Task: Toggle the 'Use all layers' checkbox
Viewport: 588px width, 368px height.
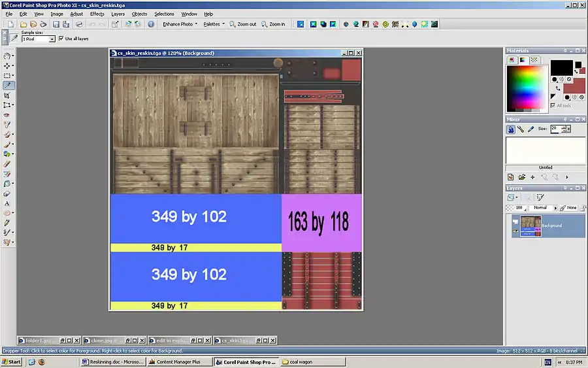Action: click(x=61, y=39)
